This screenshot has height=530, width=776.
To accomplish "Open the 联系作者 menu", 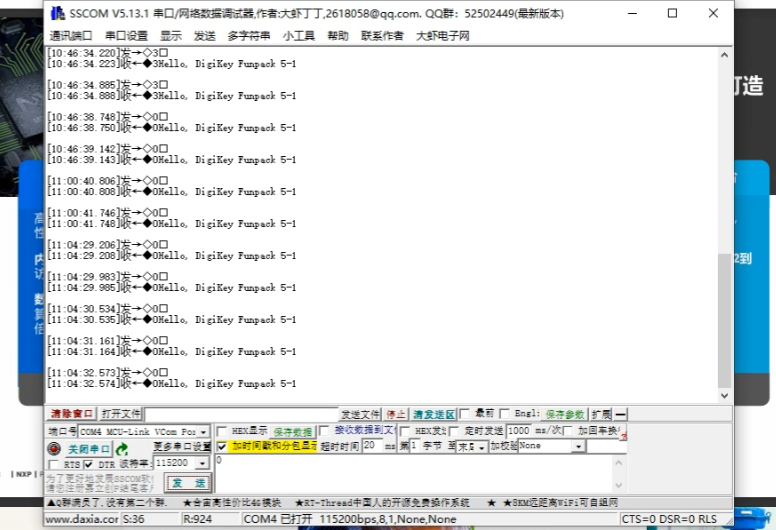I will (x=382, y=36).
